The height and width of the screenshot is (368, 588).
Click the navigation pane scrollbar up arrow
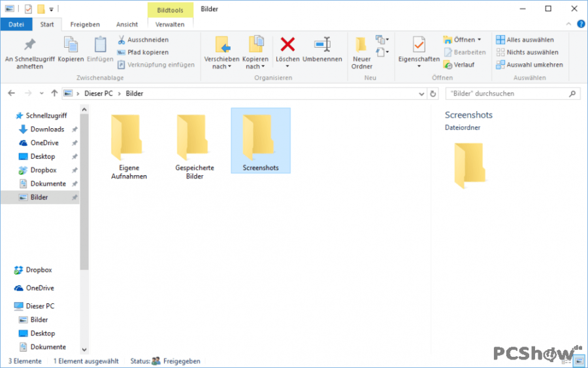84,110
